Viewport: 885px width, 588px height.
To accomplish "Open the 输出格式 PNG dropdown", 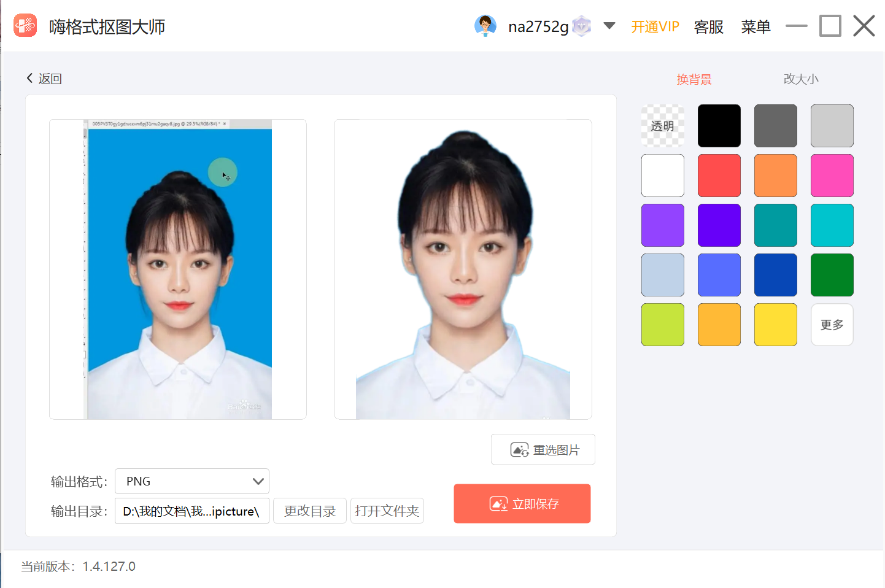I will pos(192,481).
